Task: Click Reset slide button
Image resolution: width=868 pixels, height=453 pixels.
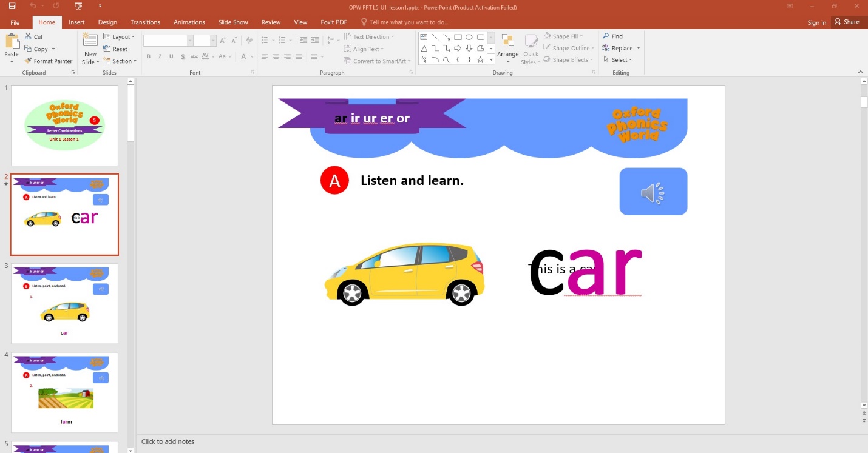Action: (115, 49)
